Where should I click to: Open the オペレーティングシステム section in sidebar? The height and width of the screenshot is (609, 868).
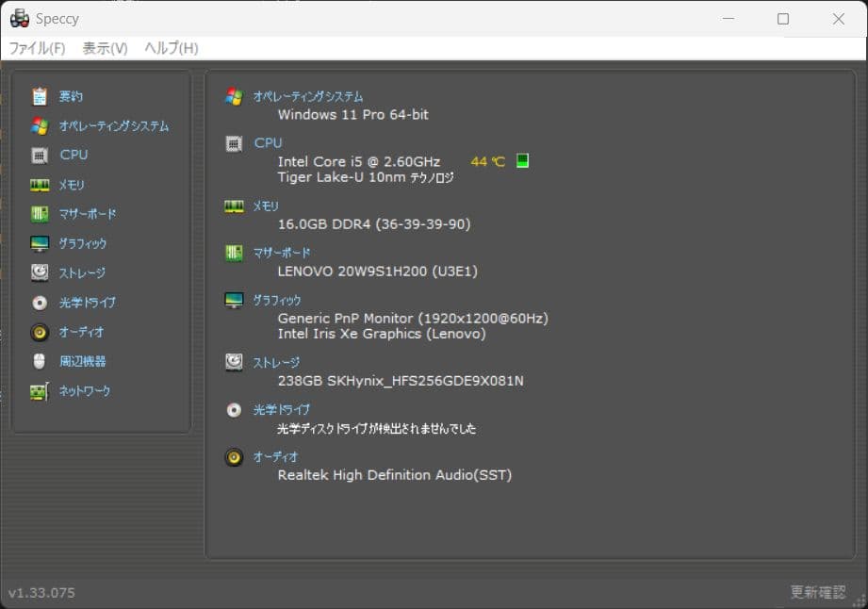click(x=39, y=125)
